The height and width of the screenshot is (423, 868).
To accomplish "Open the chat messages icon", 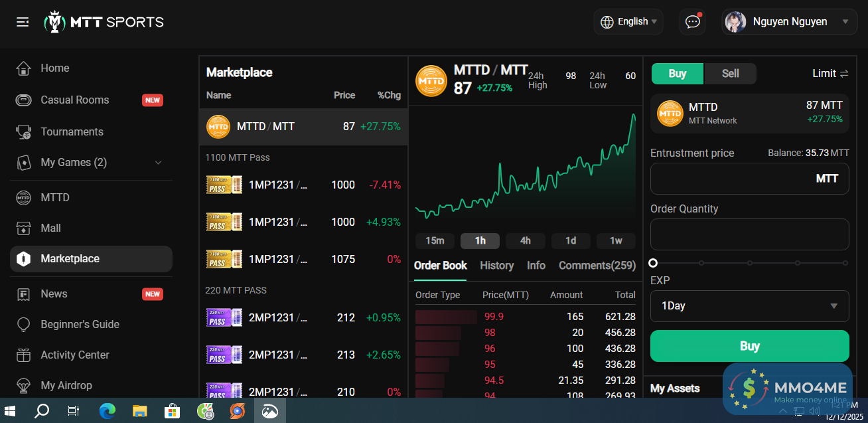I will 692,22.
